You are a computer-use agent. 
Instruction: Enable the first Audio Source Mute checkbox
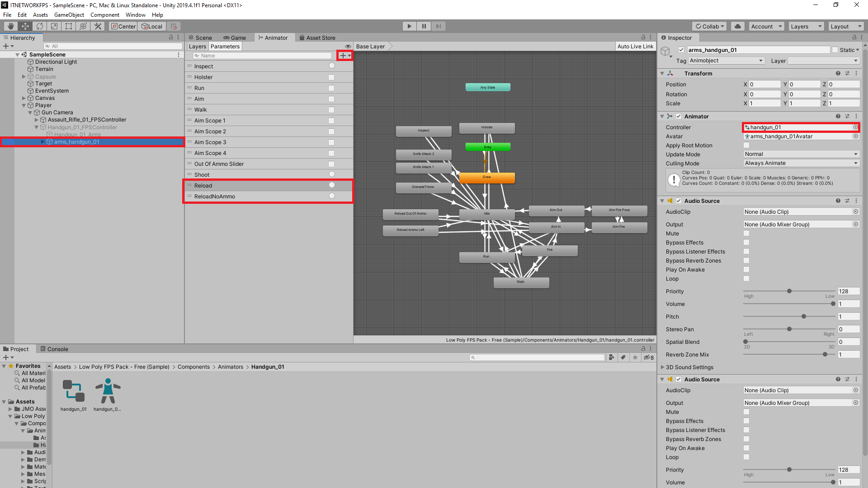tap(746, 234)
